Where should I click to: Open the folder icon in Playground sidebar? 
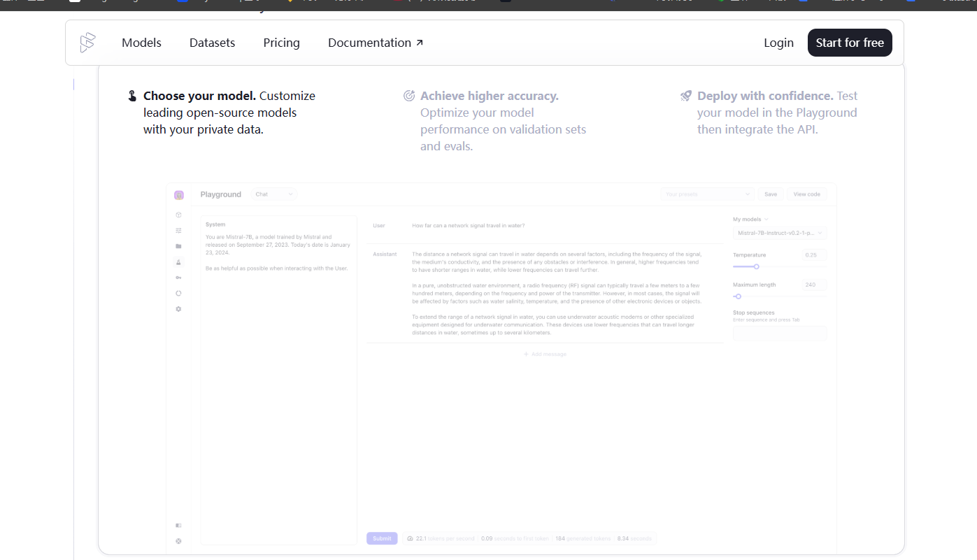click(x=178, y=246)
